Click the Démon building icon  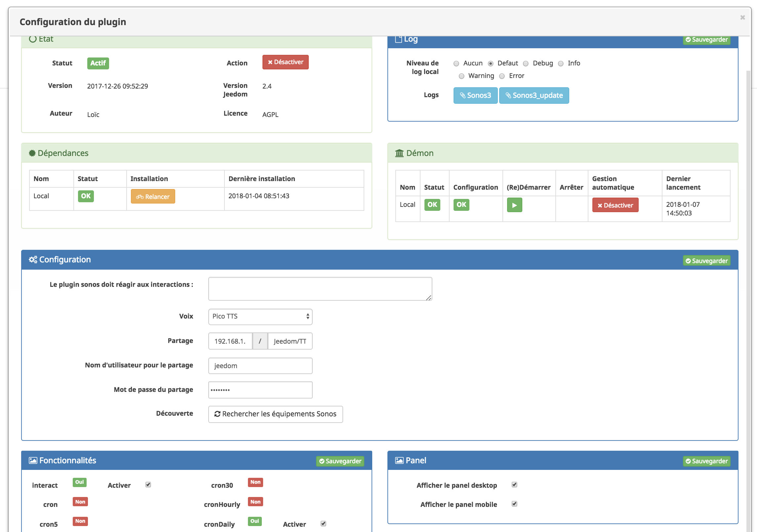(399, 153)
